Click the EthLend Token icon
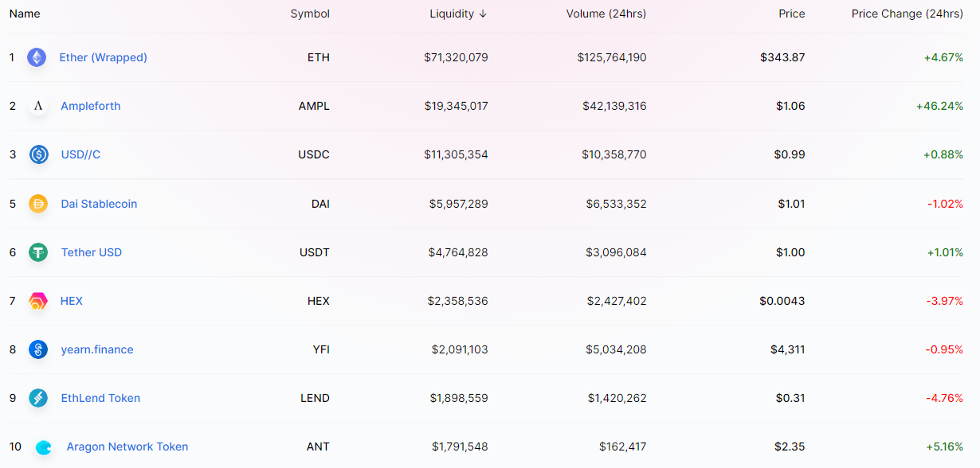980x468 pixels. pyautogui.click(x=38, y=398)
